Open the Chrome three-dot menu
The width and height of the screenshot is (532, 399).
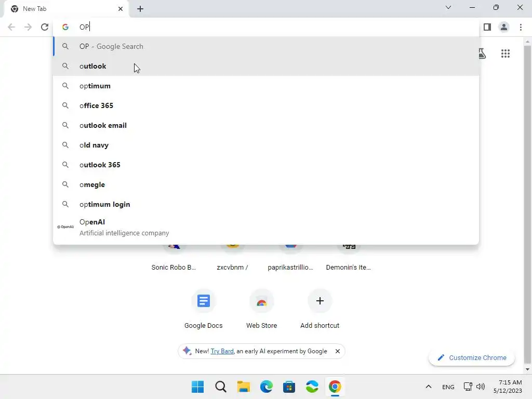tap(521, 27)
